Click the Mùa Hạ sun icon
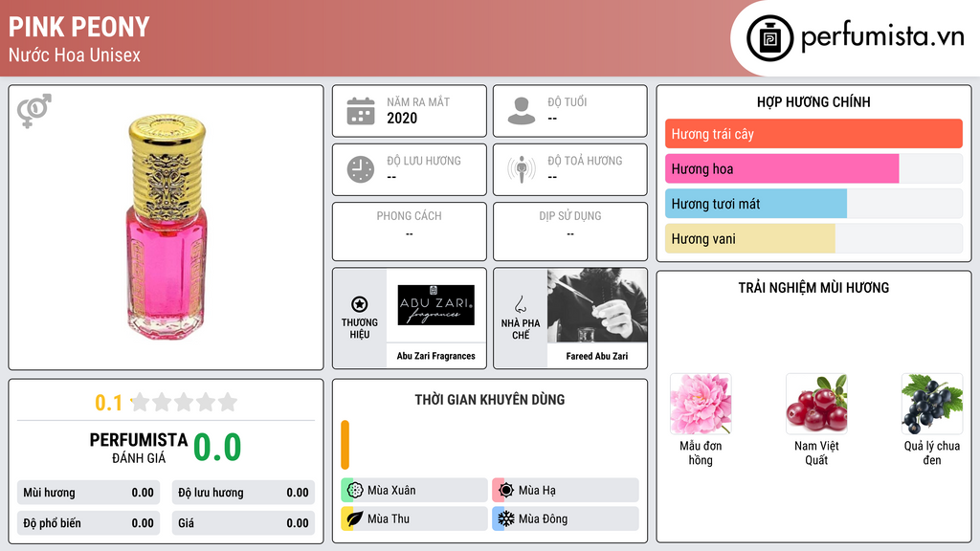Image resolution: width=980 pixels, height=551 pixels. point(506,491)
